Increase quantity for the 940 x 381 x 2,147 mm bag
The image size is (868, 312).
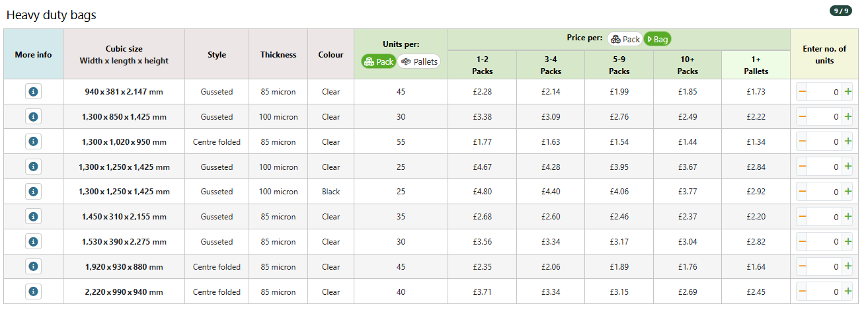click(x=848, y=92)
